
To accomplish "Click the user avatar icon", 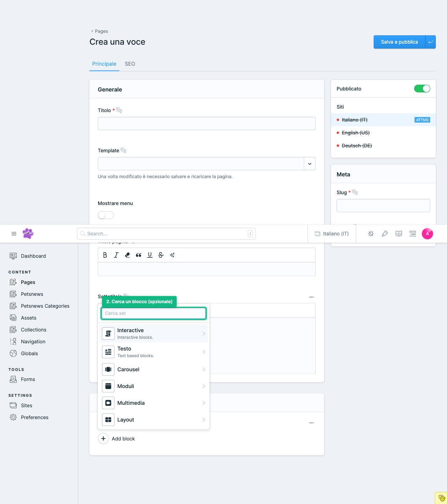I will click(x=427, y=234).
